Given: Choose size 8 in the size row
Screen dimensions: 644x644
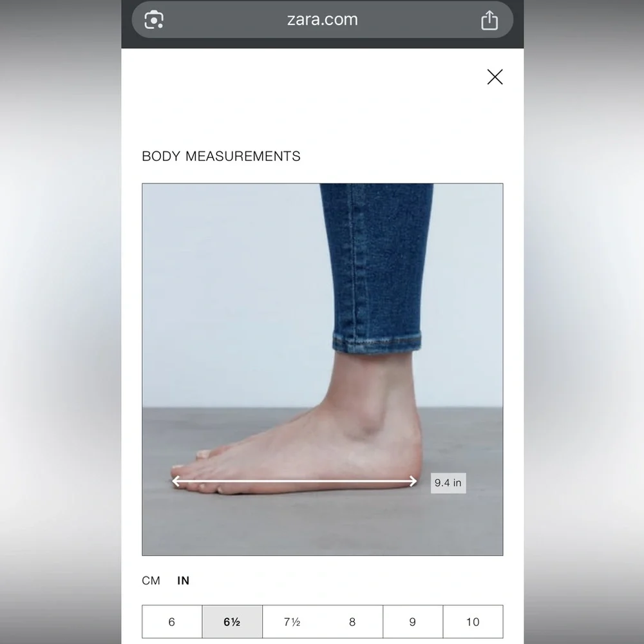Looking at the screenshot, I should pos(352,621).
